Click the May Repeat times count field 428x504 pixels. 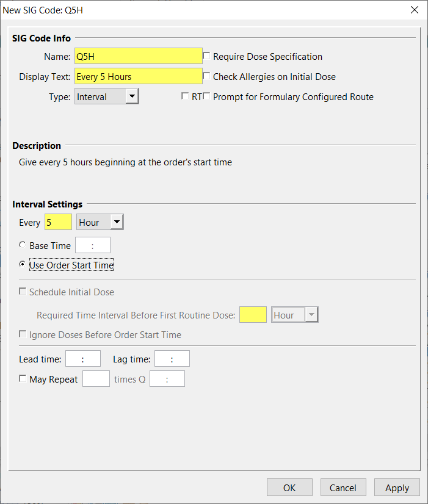point(96,379)
